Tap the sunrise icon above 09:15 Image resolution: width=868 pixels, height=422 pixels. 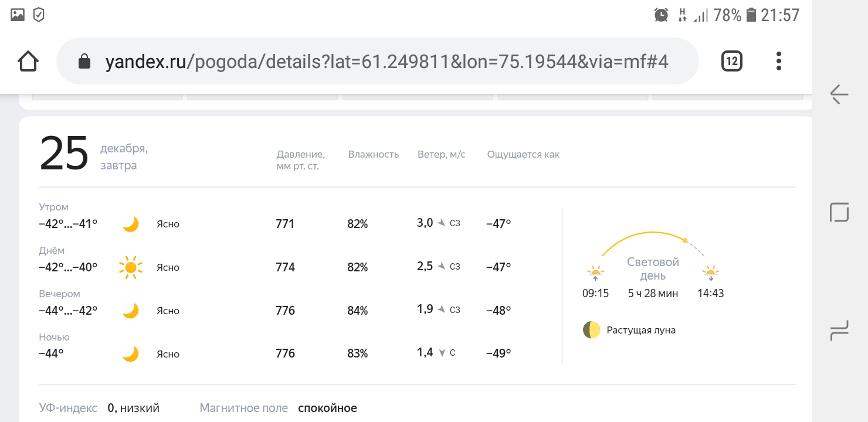point(595,273)
